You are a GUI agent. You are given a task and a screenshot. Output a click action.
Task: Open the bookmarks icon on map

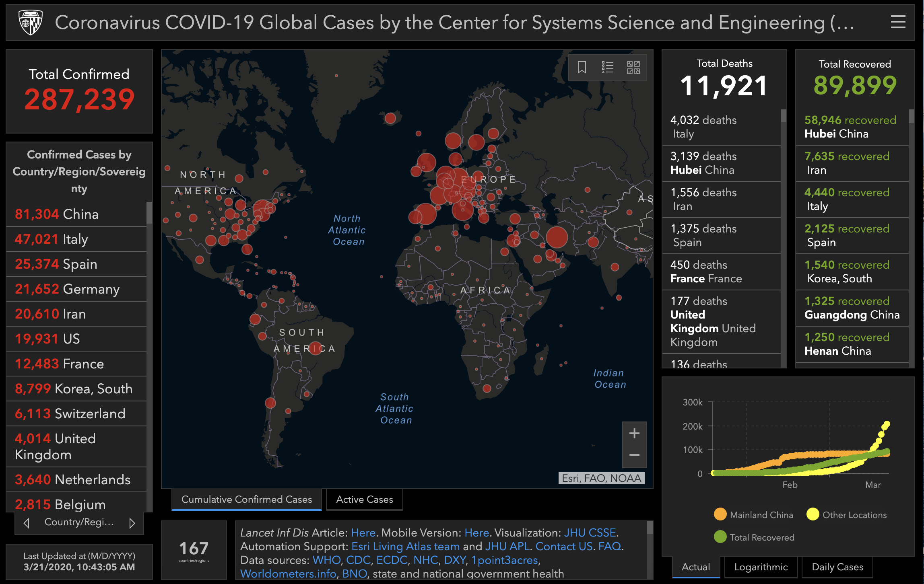click(x=582, y=67)
